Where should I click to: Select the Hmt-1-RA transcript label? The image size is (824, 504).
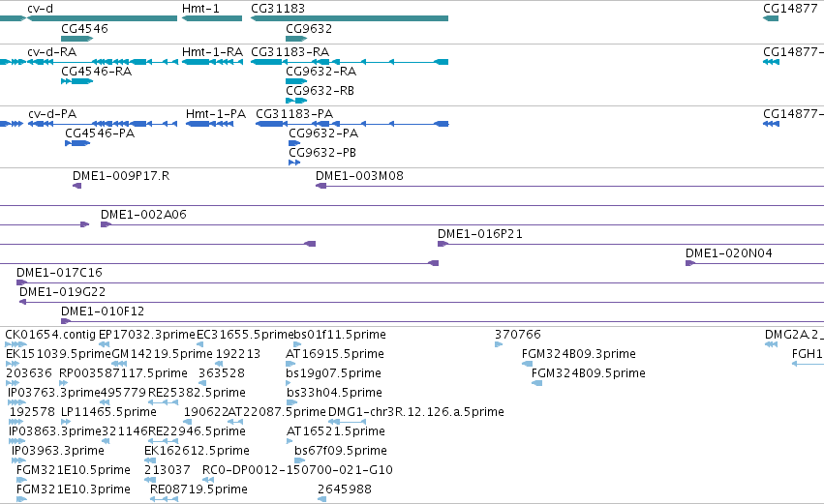coord(212,52)
